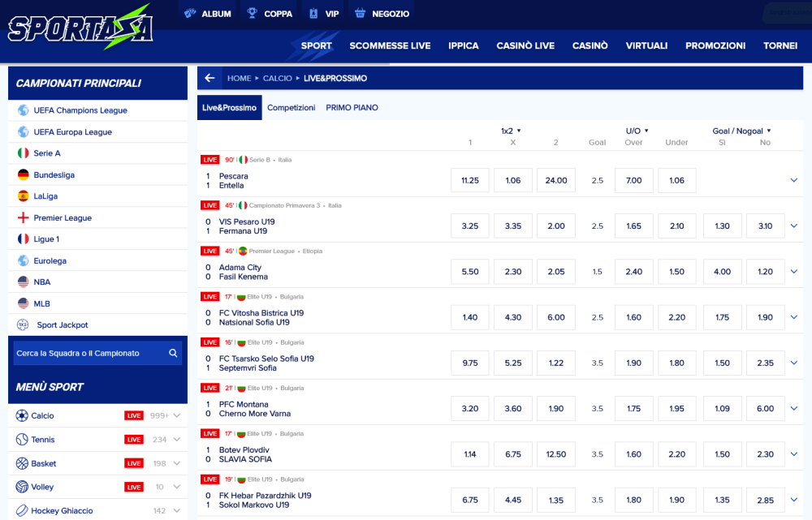The width and height of the screenshot is (812, 520).
Task: Click the LaLiga Spanish flag icon
Action: click(24, 196)
